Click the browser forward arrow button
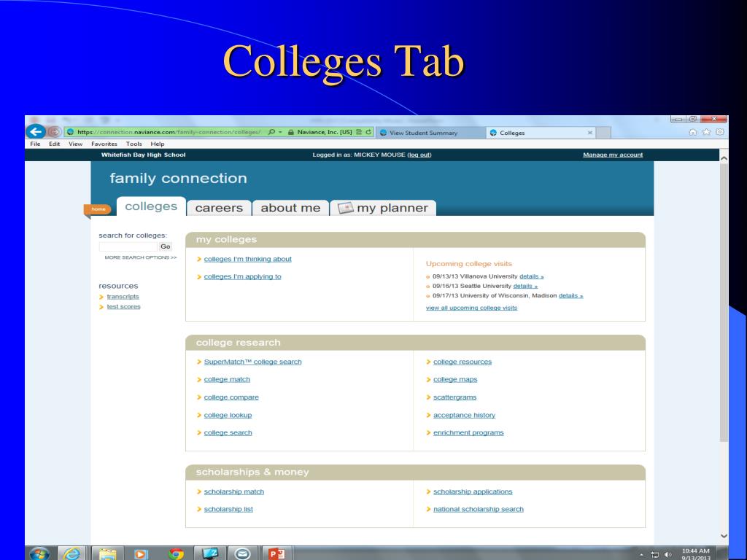This screenshot has height=560, width=747. (54, 132)
